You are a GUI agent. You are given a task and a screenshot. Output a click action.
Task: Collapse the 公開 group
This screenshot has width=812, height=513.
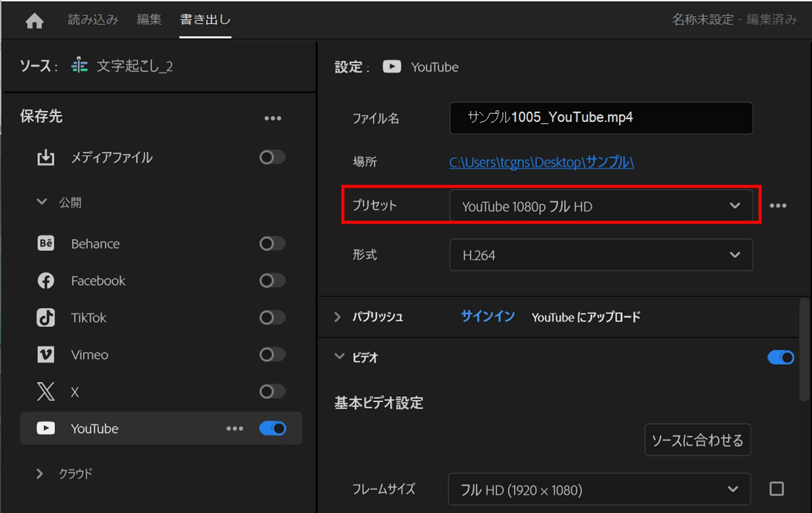tap(42, 202)
